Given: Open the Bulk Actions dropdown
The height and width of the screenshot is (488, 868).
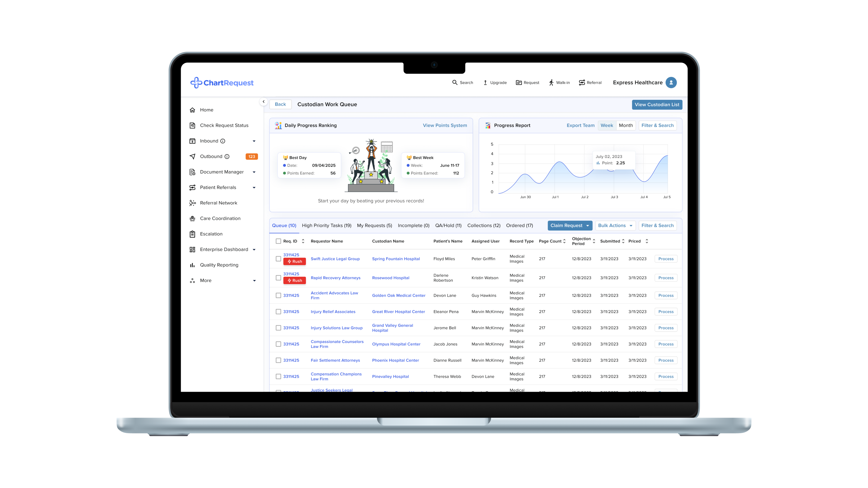Looking at the screenshot, I should click(615, 226).
